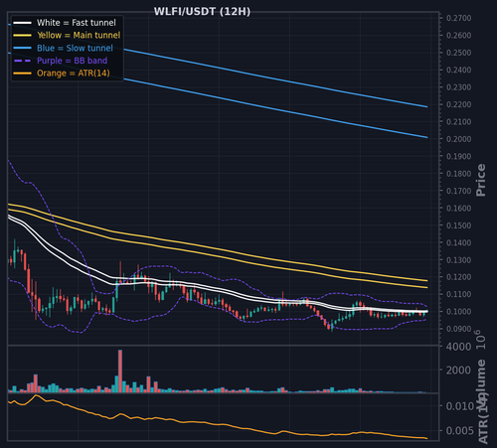
Task: Click the 0.2300 price axis tick
Action: [x=459, y=87]
